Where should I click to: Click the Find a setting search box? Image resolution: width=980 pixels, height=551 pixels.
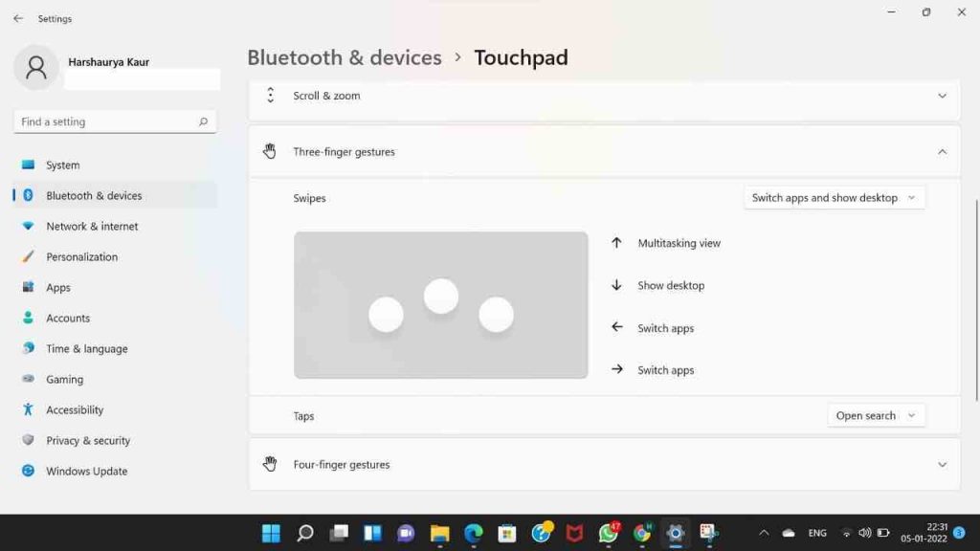point(115,121)
